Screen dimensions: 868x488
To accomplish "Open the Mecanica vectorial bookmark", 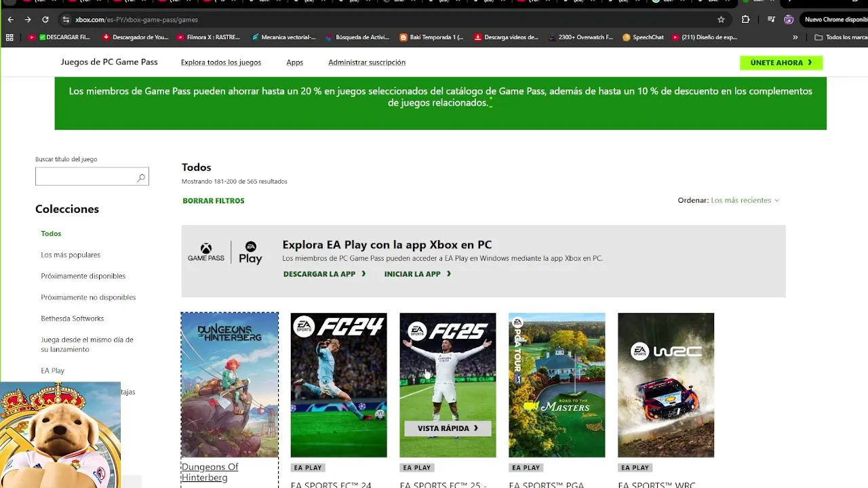I will coord(283,37).
